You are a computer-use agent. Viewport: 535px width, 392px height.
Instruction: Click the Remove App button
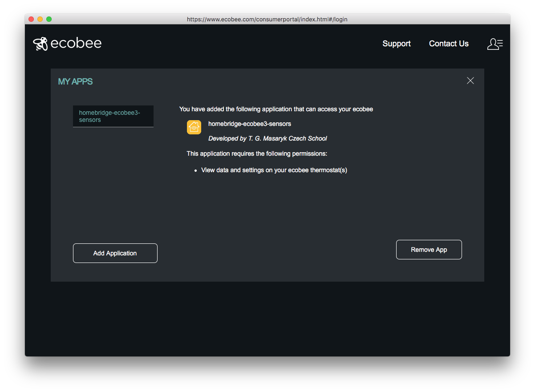pos(429,250)
